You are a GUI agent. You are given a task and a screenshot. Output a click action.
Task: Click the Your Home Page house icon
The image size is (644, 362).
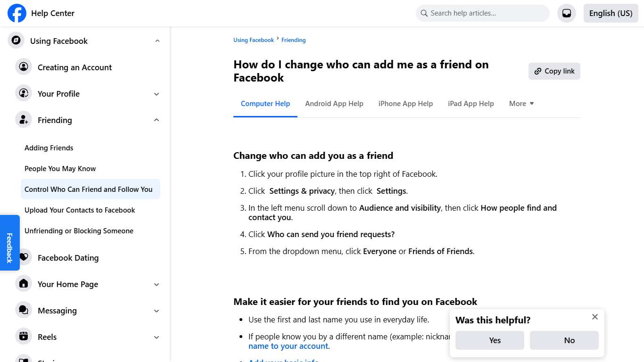click(24, 284)
